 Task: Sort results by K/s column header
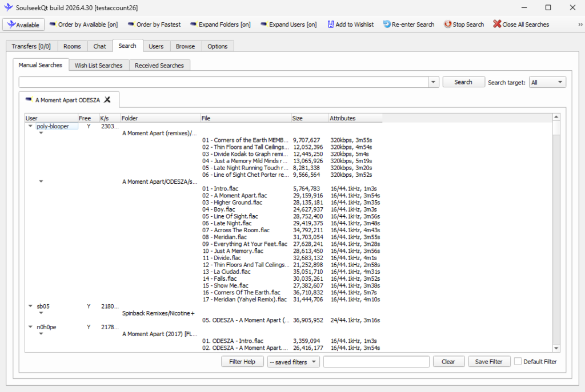pyautogui.click(x=110, y=118)
